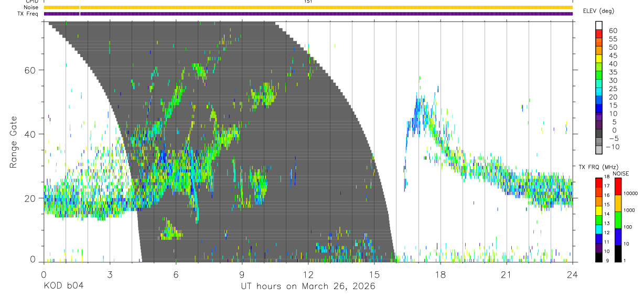This screenshot has height=297, width=644.
Task: Click the yellow 14–15 MHz TX FRQ swatch
Action: (x=599, y=210)
